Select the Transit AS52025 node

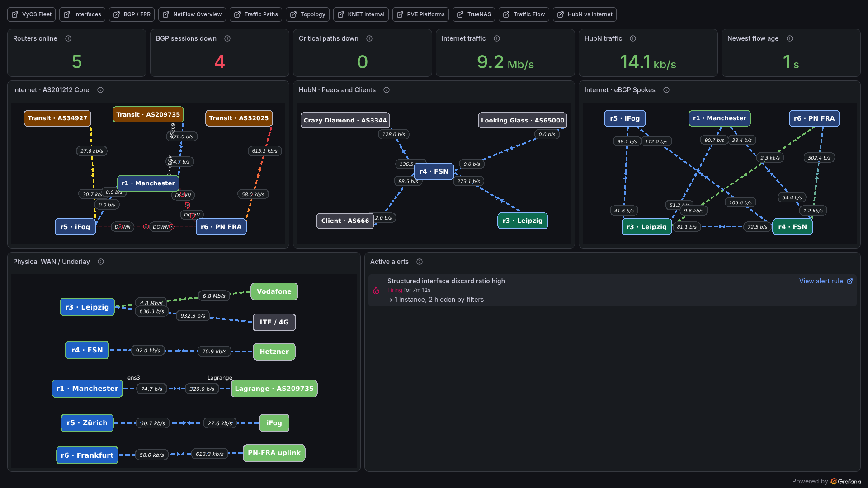tap(239, 118)
